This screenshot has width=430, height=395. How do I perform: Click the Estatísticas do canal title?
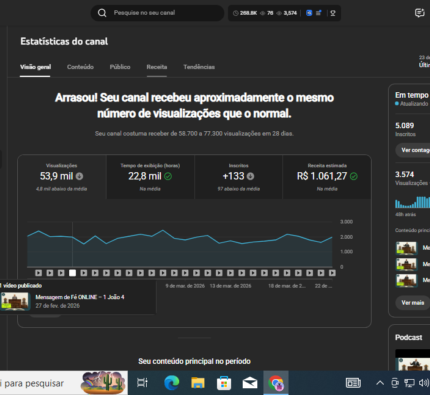[x=64, y=41]
